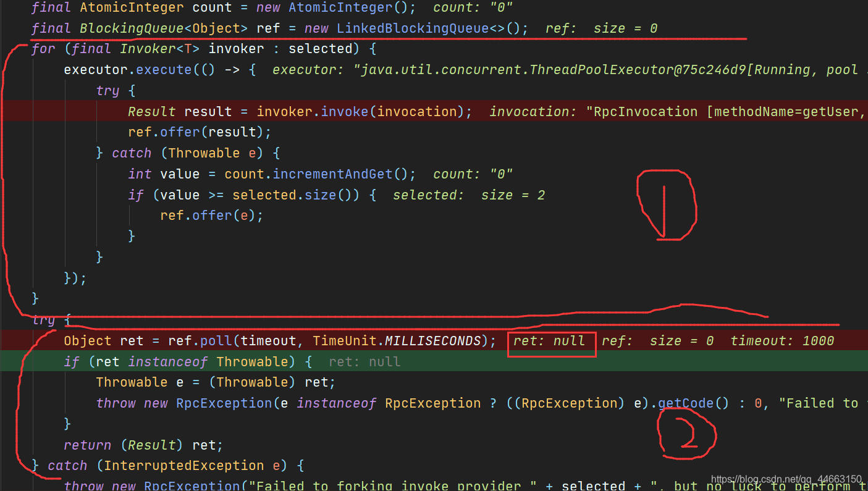Click count: "0" hint after incrementAndGet()
This screenshot has height=491, width=868.
(x=473, y=174)
